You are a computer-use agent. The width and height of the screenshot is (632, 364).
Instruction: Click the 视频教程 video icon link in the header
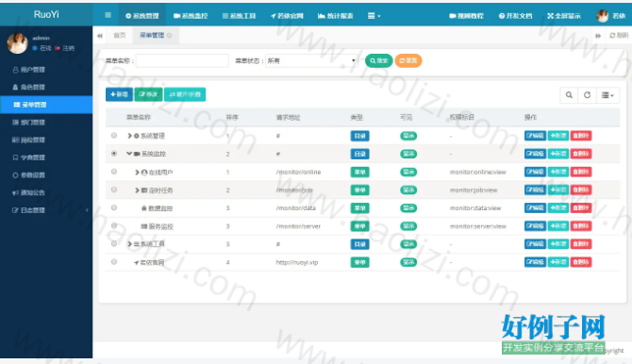point(466,16)
